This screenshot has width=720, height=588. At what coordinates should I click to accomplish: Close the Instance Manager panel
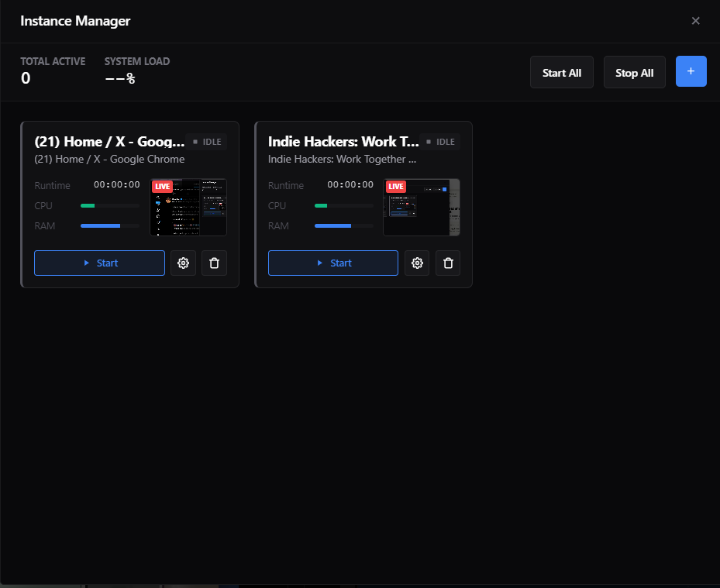click(696, 21)
